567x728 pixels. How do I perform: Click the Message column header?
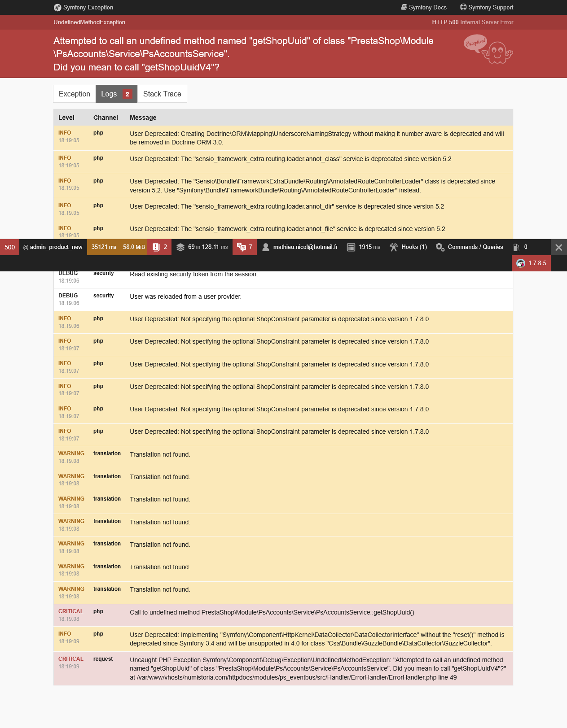click(143, 118)
